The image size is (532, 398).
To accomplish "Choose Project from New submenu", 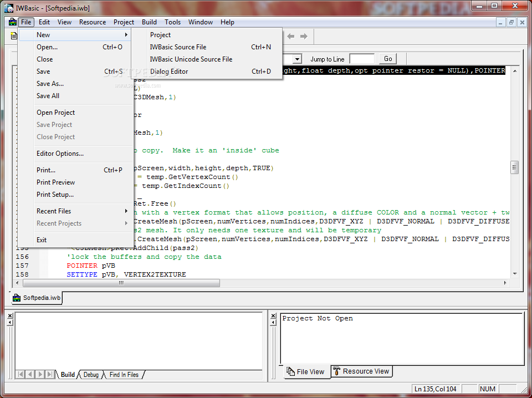I will pyautogui.click(x=207, y=35).
